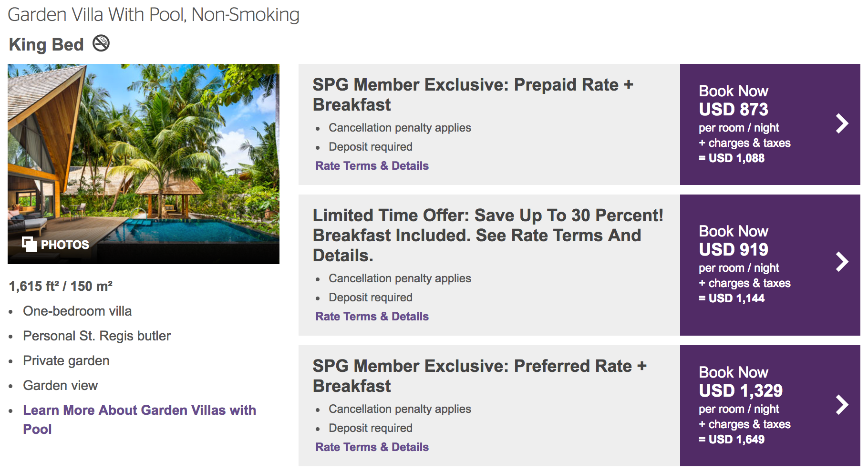Click the Garden Villa With Pool title

[154, 15]
